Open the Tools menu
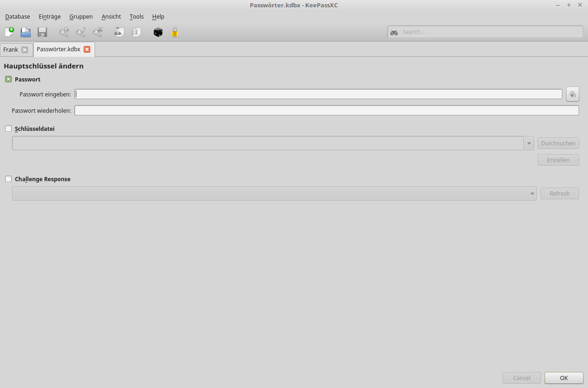Viewport: 588px width, 388px height. 137,16
